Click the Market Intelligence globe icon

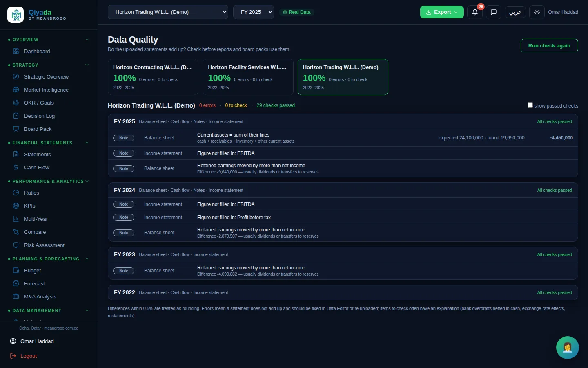coord(16,90)
